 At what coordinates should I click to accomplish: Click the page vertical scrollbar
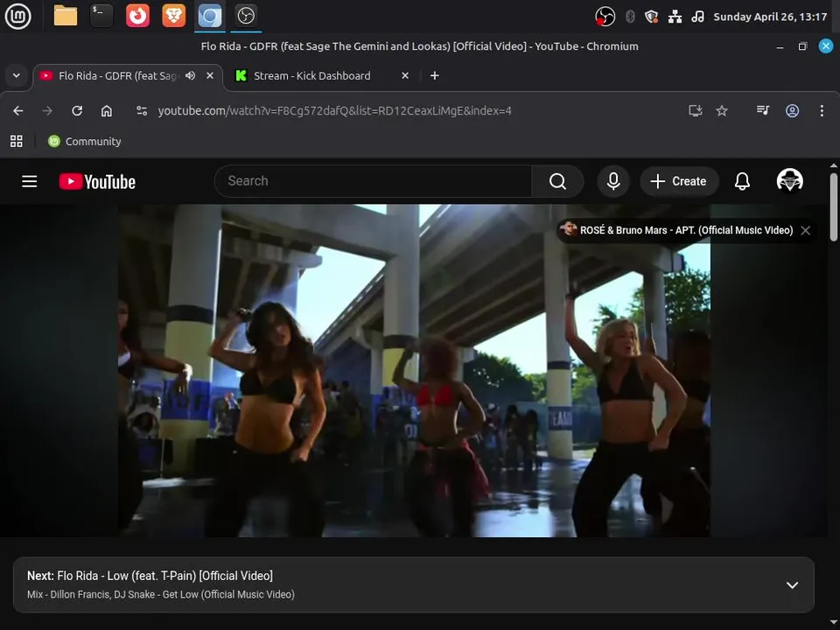[x=834, y=208]
